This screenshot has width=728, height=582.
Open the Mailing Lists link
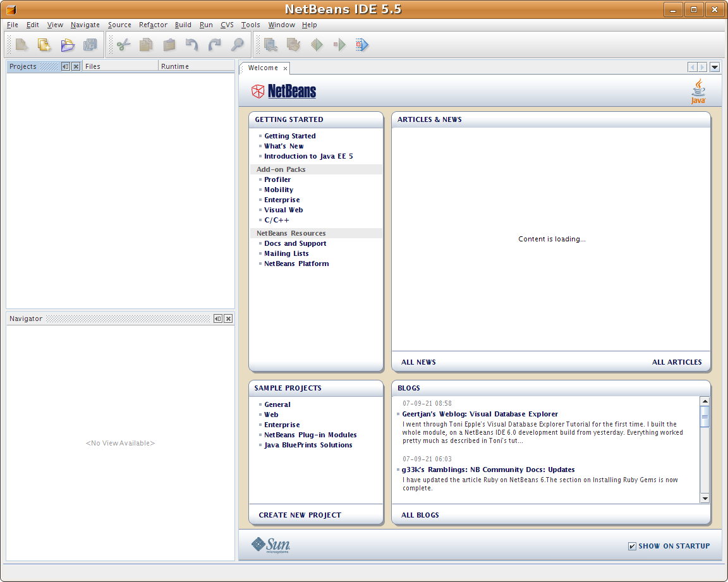point(286,253)
